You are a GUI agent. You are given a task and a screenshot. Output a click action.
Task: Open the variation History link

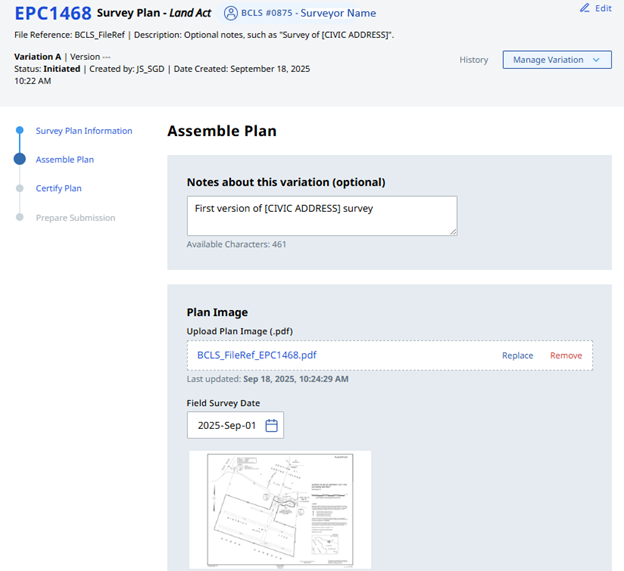pyautogui.click(x=474, y=60)
